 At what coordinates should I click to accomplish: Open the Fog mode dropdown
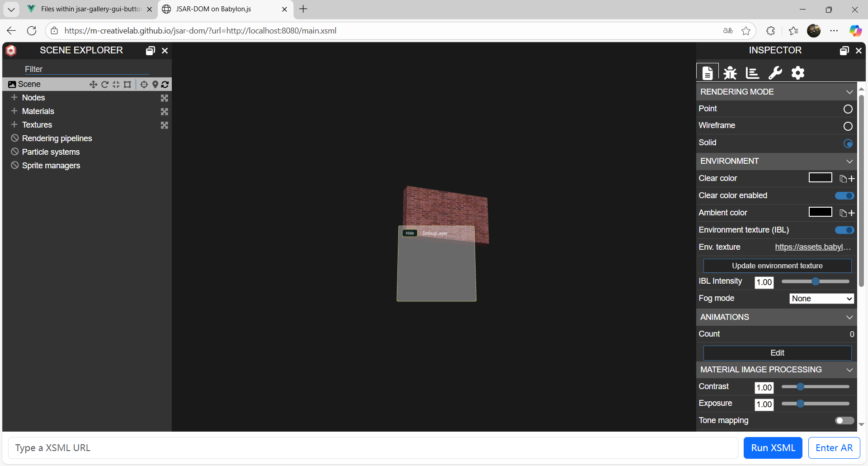pyautogui.click(x=822, y=299)
